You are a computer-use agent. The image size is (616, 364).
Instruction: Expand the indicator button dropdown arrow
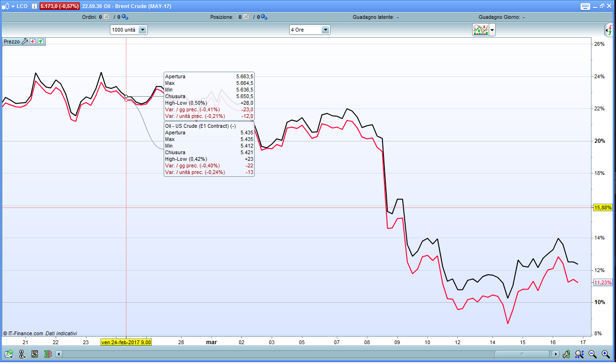click(x=492, y=30)
